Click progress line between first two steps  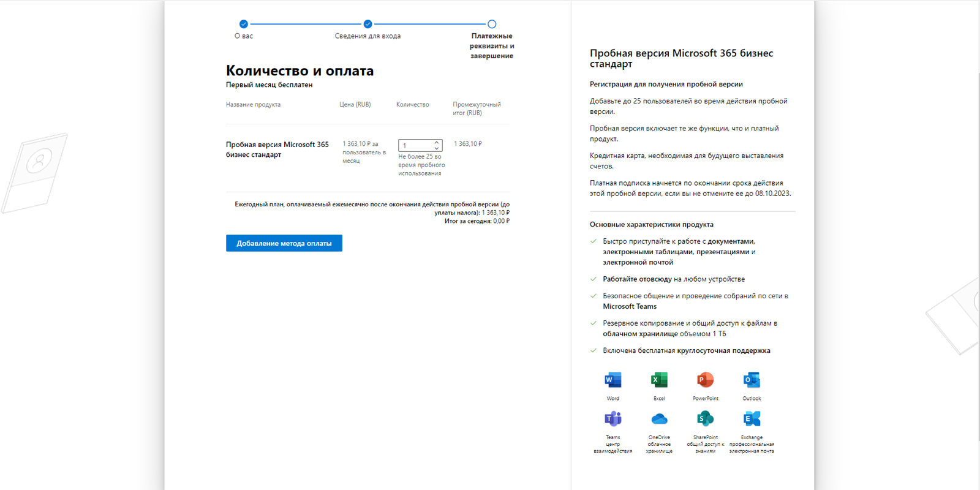click(x=306, y=24)
